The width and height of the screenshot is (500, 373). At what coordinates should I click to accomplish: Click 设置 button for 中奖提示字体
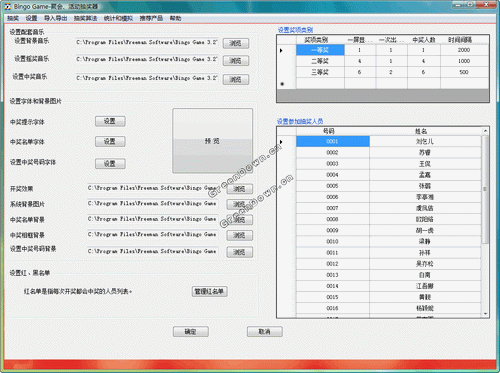coord(110,121)
